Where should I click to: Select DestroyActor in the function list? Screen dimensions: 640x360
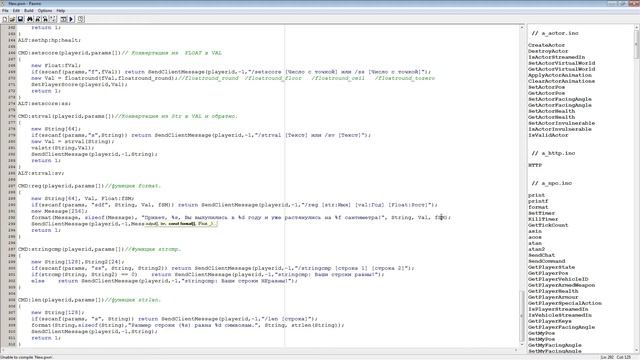tap(548, 51)
